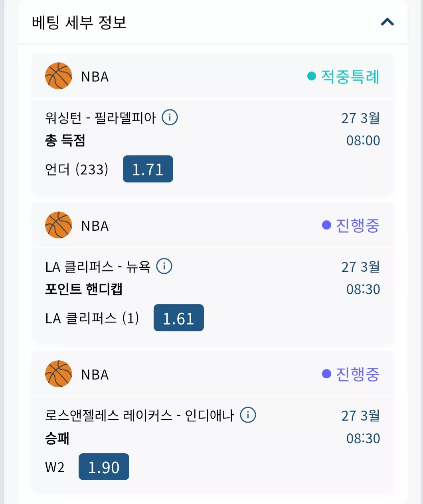
Task: Open the 로스앤젤레스 레이커스 - 인디애나 match title
Action: [x=140, y=415]
